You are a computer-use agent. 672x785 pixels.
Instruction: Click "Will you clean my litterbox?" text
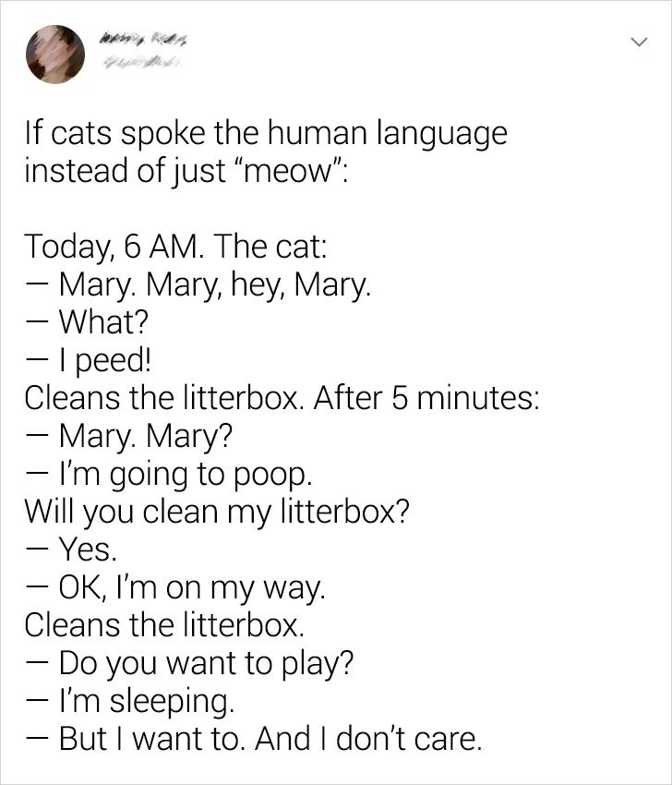[217, 511]
